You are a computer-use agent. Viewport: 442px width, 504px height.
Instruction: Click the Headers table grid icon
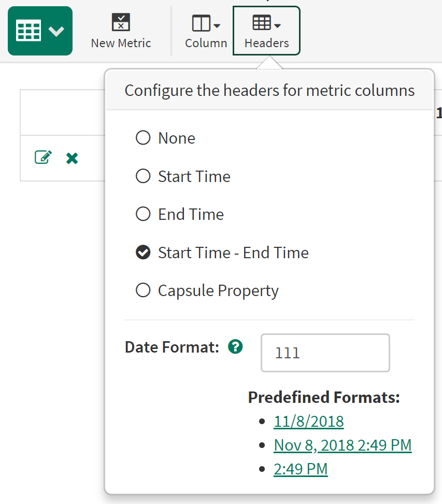[261, 23]
